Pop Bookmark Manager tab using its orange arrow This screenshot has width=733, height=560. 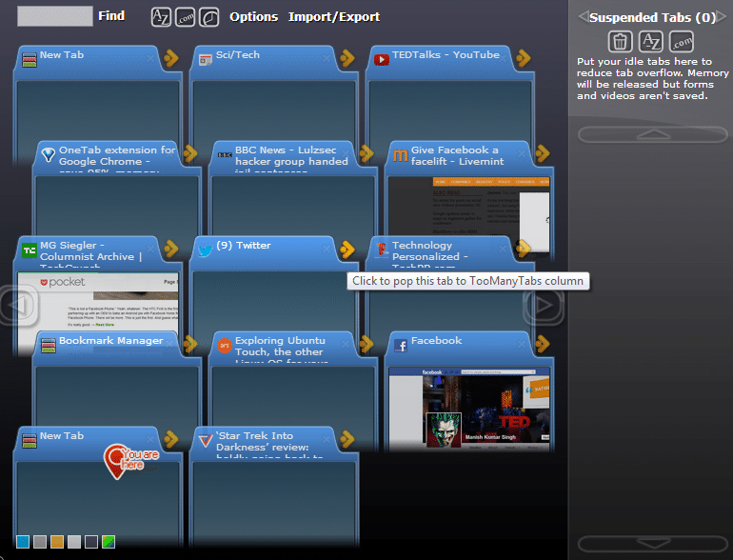190,344
